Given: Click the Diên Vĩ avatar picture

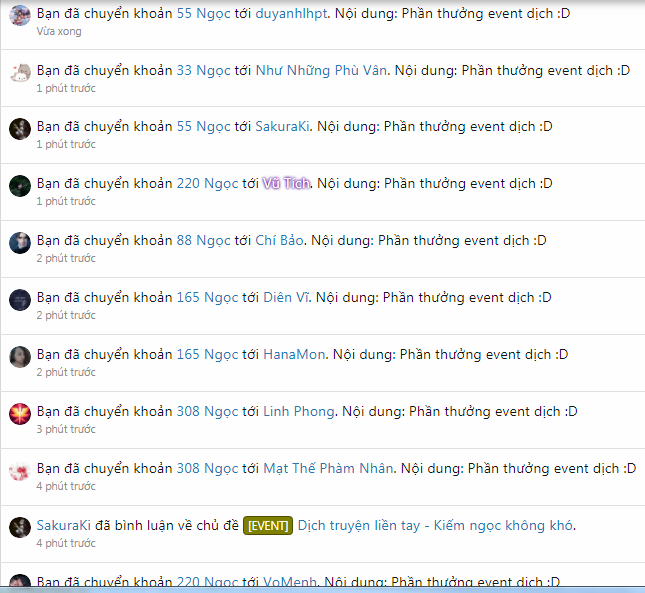Looking at the screenshot, I should point(20,300).
